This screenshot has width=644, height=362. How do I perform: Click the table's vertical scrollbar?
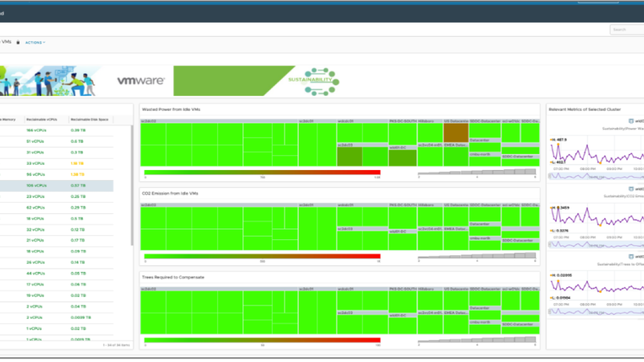point(132,185)
